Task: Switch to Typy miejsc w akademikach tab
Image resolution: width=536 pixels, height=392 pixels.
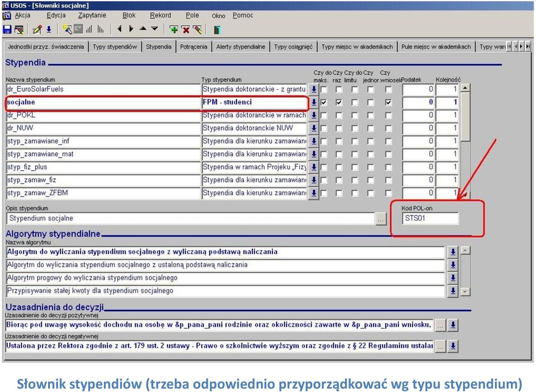Action: [357, 47]
